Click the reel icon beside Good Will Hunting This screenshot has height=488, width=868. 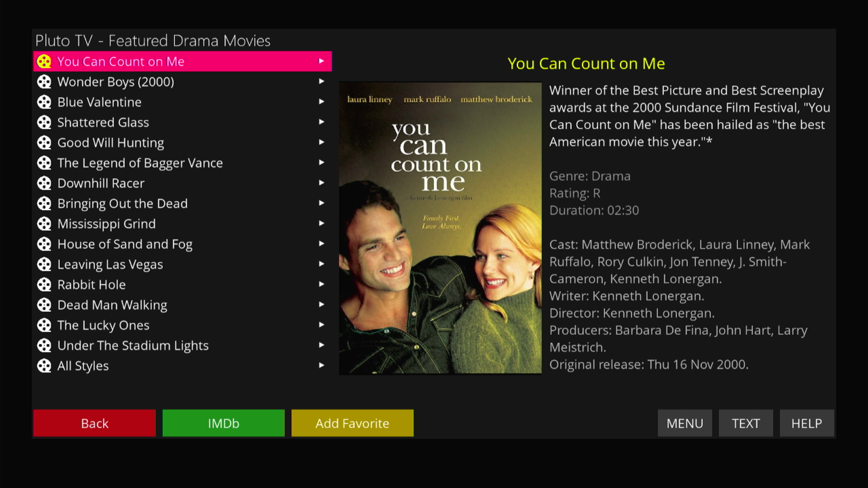point(44,143)
